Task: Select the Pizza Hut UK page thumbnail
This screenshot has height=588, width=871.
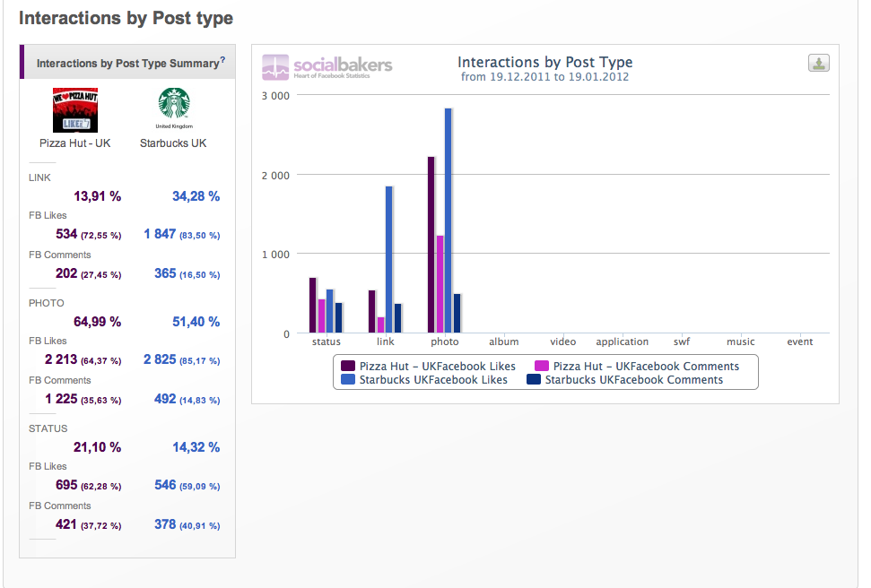Action: [75, 109]
